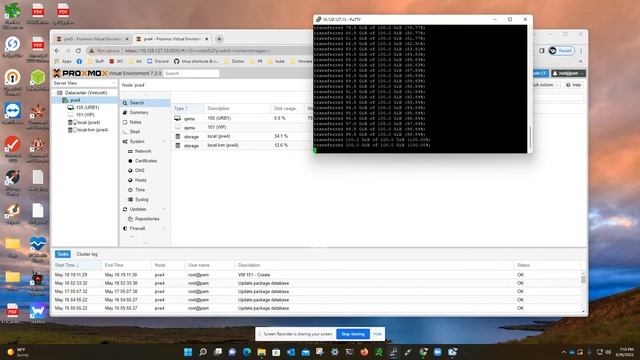Open the Time settings
640x360 pixels.
coord(140,190)
